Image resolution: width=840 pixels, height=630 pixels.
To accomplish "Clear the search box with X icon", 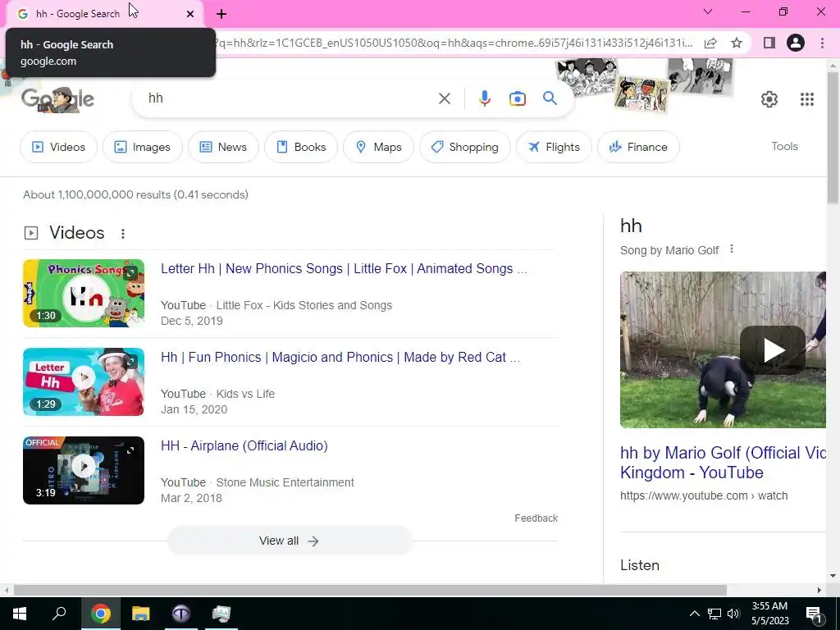I will point(444,98).
